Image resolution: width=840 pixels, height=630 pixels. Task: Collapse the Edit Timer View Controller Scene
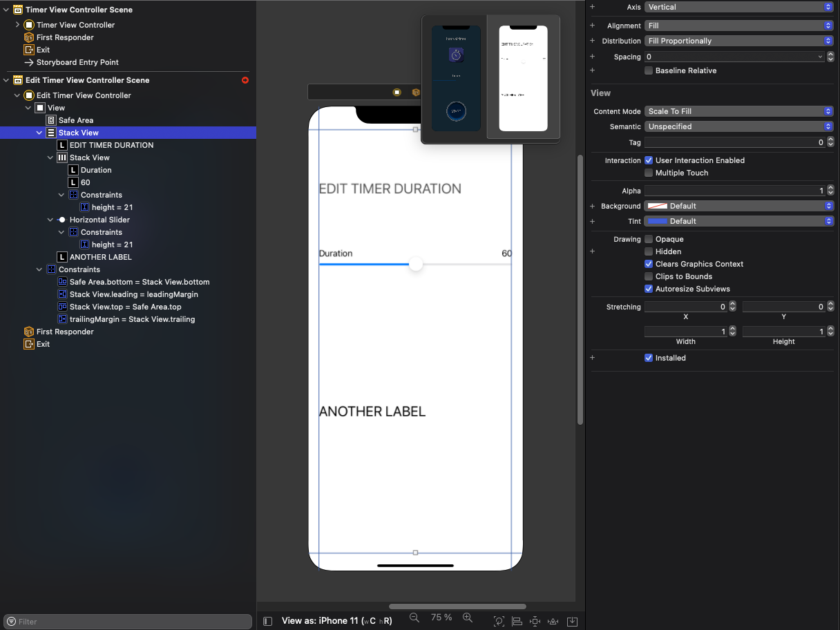(6, 80)
